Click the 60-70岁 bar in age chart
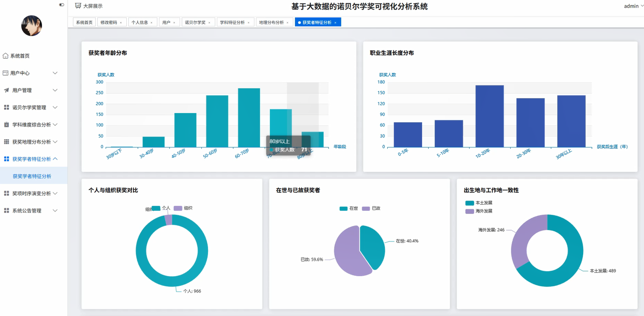The width and height of the screenshot is (644, 316). pos(249,118)
